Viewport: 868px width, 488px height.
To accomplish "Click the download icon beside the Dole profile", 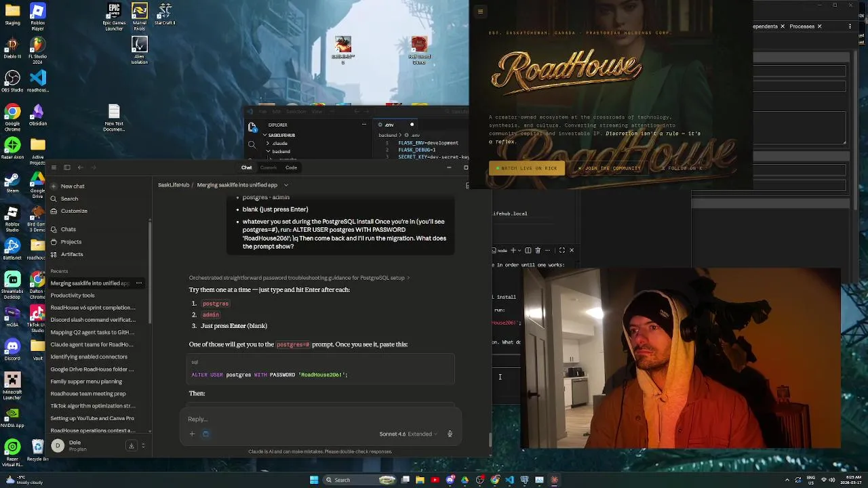I will click(x=132, y=445).
